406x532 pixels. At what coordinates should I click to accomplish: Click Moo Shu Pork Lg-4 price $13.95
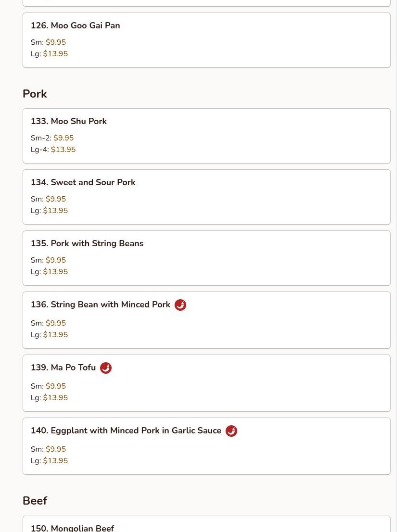(63, 150)
